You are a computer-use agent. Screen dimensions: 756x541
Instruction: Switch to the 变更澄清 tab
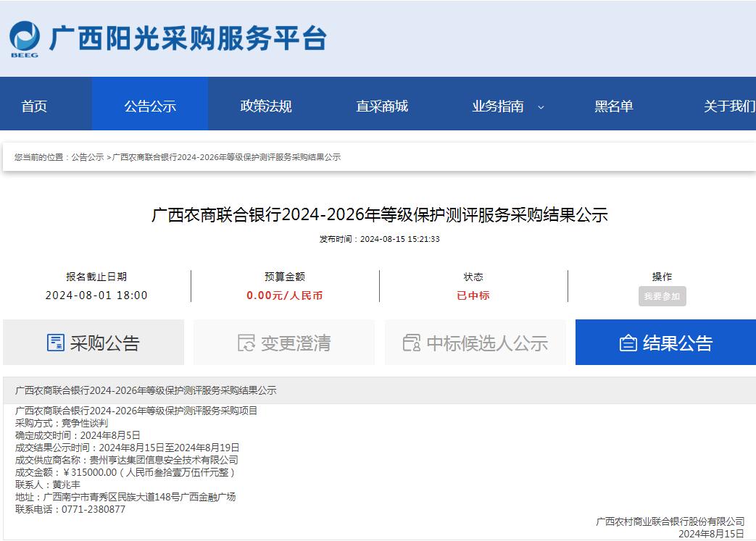pyautogui.click(x=284, y=342)
